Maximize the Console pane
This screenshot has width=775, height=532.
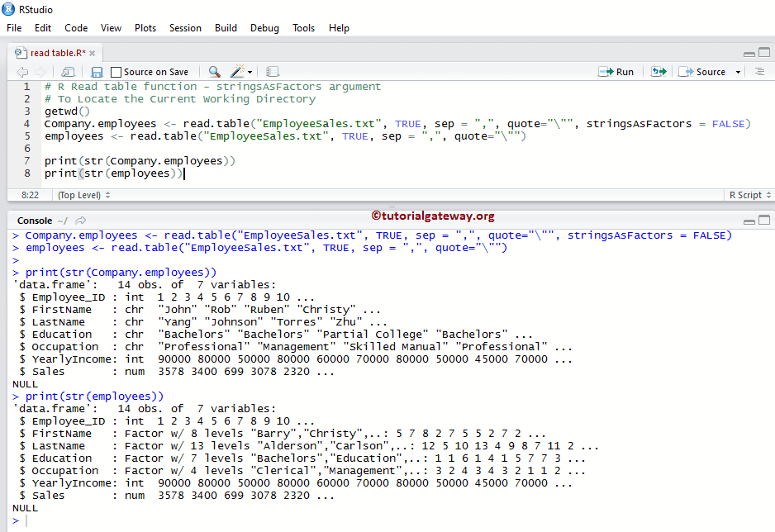coord(764,220)
